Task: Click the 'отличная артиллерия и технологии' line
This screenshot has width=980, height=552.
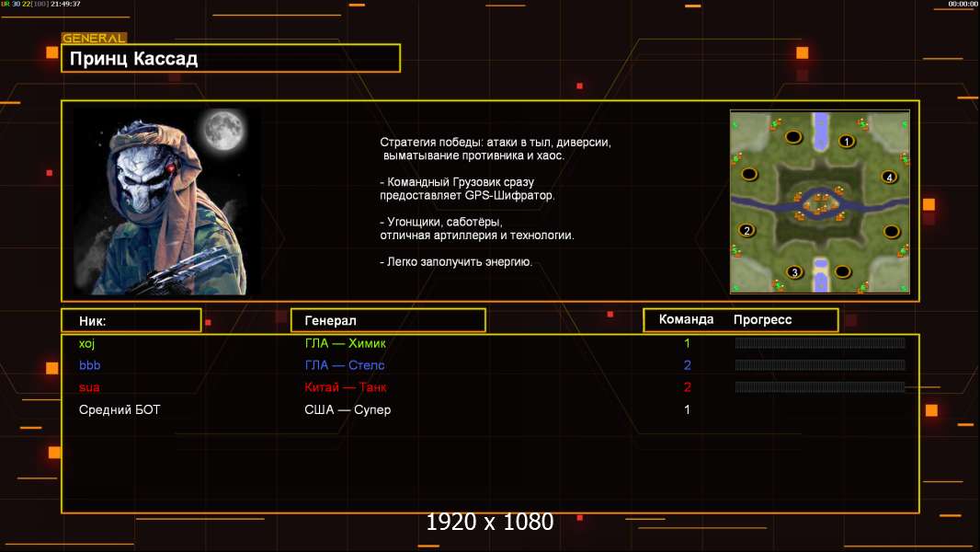Action: coord(477,236)
